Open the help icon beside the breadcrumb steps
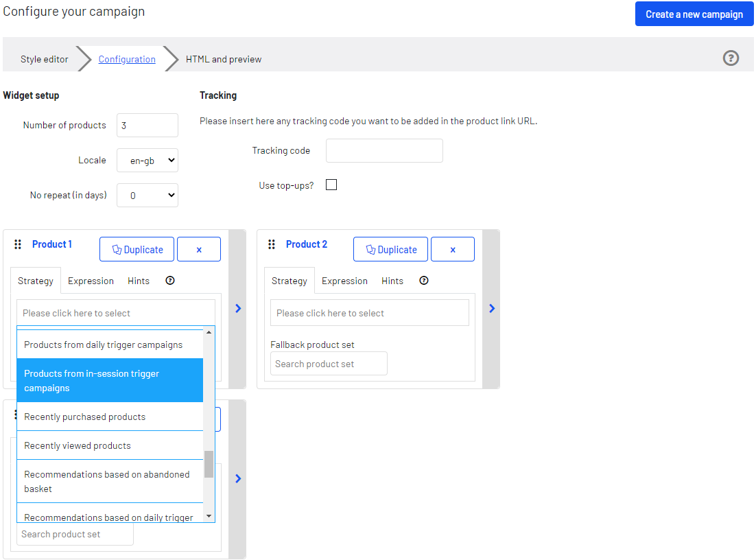 (731, 58)
